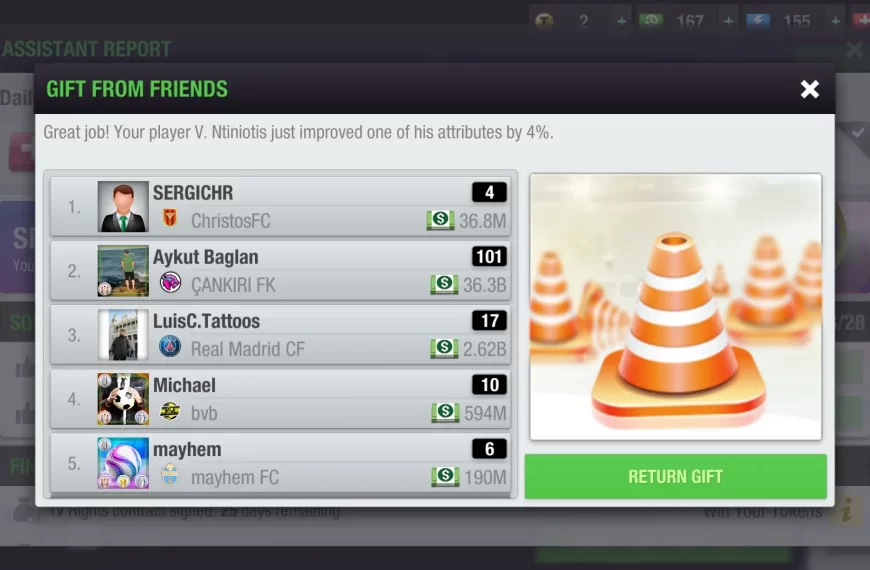
Task: Select Aykut Baglan's profile photo
Action: [x=123, y=271]
